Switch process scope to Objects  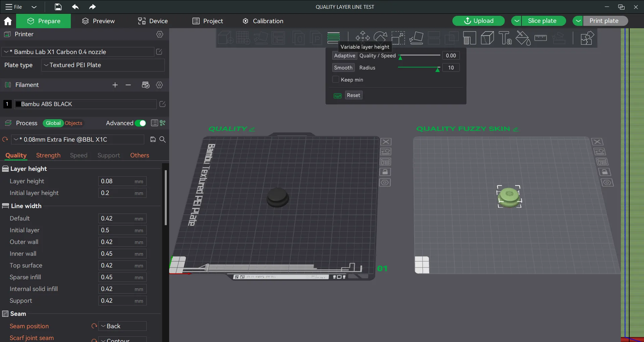[x=73, y=123]
